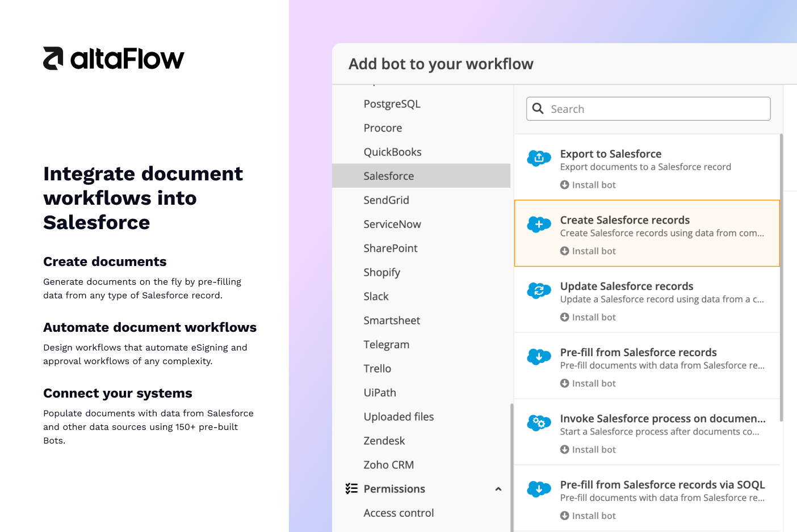The height and width of the screenshot is (532, 797).
Task: Open the Export to Salesforce bot title
Action: point(611,154)
